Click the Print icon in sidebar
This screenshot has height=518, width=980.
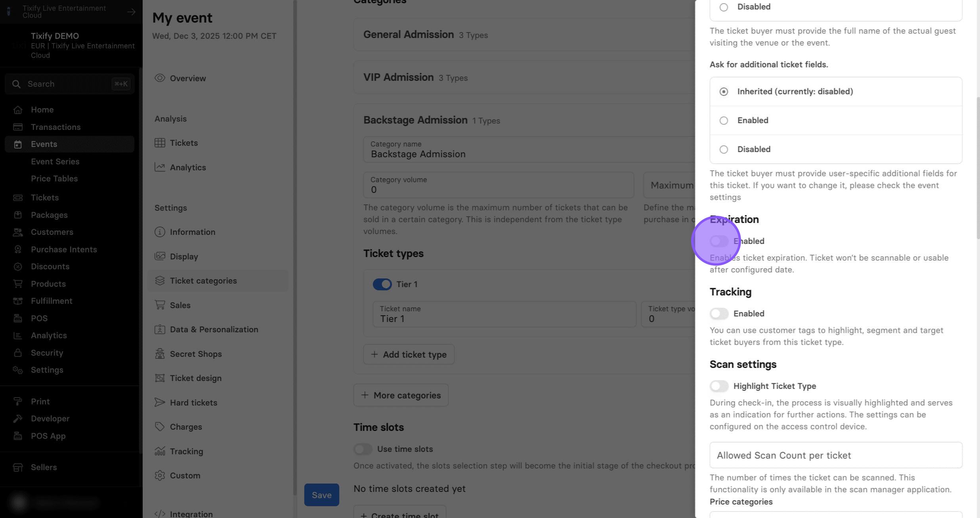pos(17,402)
